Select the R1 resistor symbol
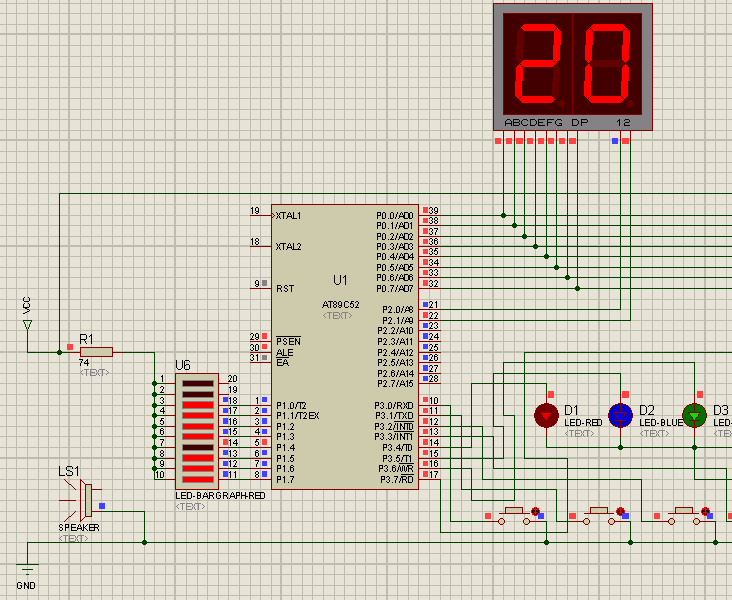Screen dimensions: 732x600 (96, 352)
